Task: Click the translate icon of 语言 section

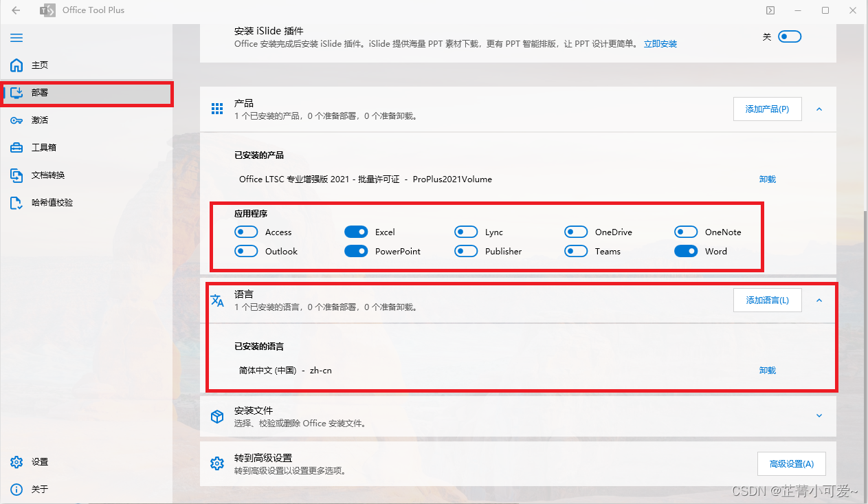Action: tap(217, 300)
